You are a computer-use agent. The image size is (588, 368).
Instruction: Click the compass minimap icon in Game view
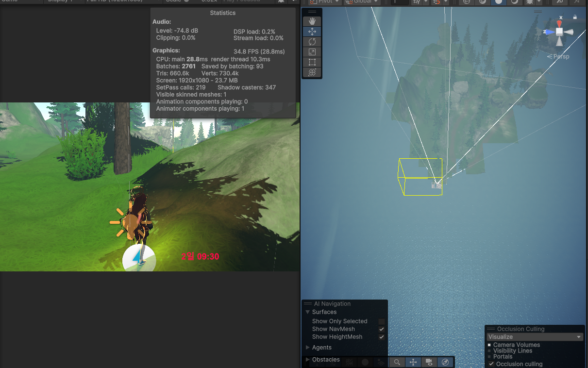(x=139, y=258)
